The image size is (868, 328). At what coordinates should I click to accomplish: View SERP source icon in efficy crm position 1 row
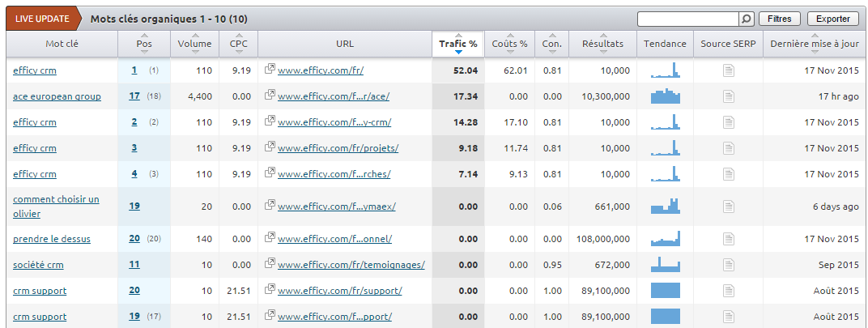[729, 70]
